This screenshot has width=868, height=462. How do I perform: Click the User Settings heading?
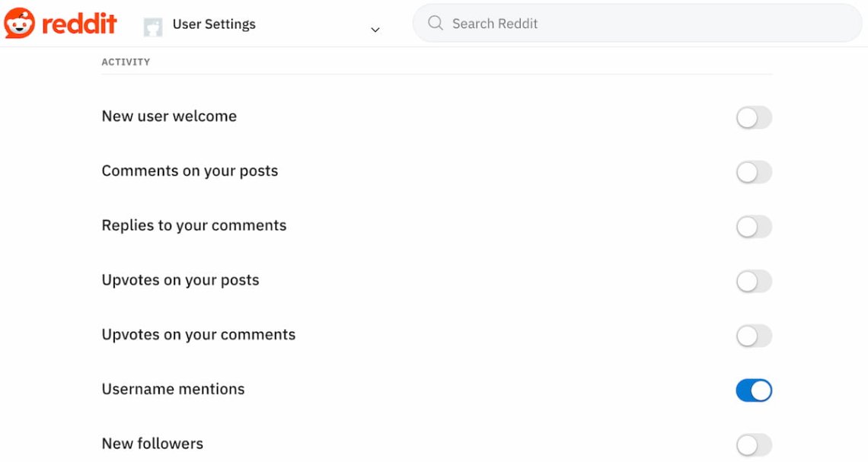[x=215, y=24]
